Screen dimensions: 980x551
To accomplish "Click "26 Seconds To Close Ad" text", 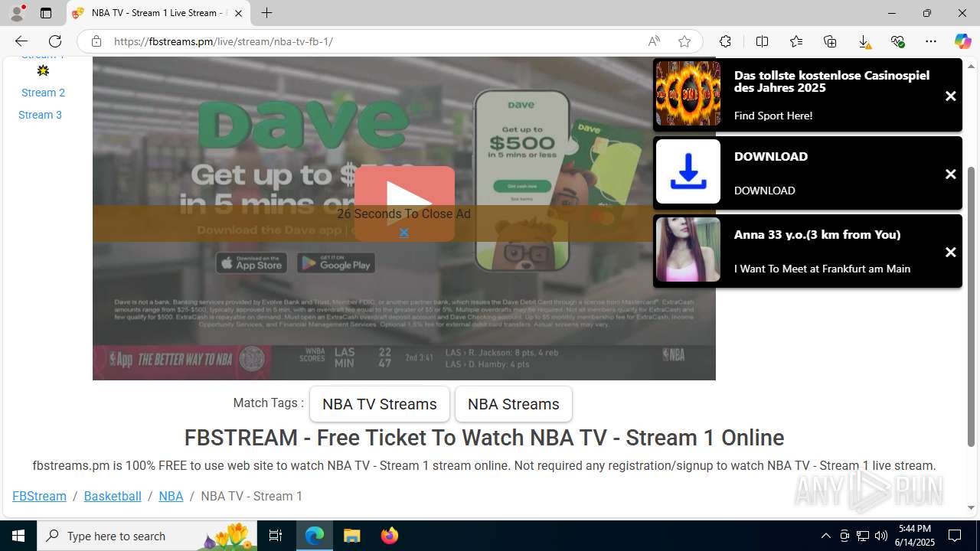I will point(403,214).
